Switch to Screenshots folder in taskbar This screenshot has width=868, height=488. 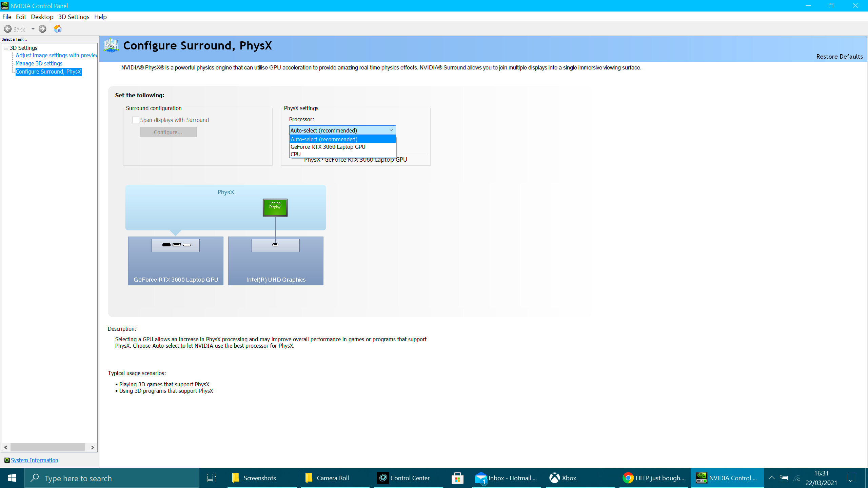click(x=262, y=478)
